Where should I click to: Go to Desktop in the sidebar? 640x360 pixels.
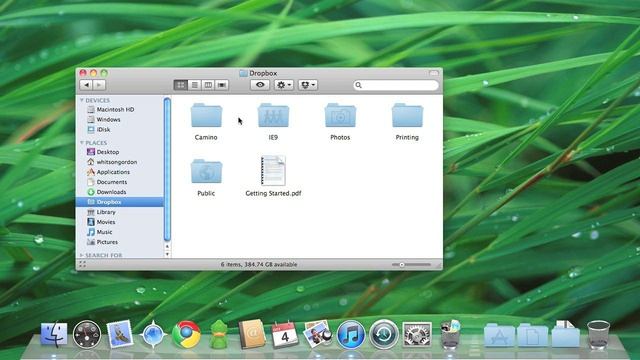point(120,152)
